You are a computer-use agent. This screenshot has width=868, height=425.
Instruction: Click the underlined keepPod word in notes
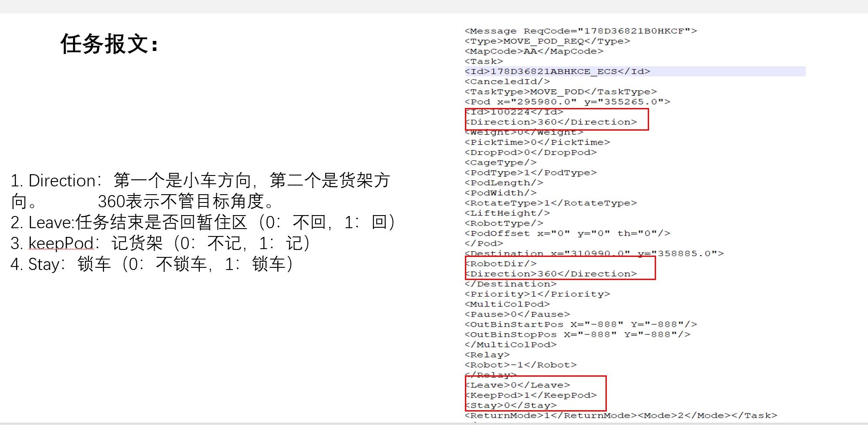pos(61,243)
